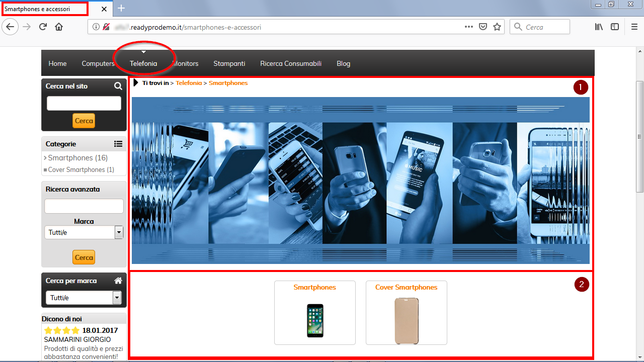Viewport: 644px width, 362px height.
Task: Save page to Pocket
Action: pyautogui.click(x=483, y=27)
